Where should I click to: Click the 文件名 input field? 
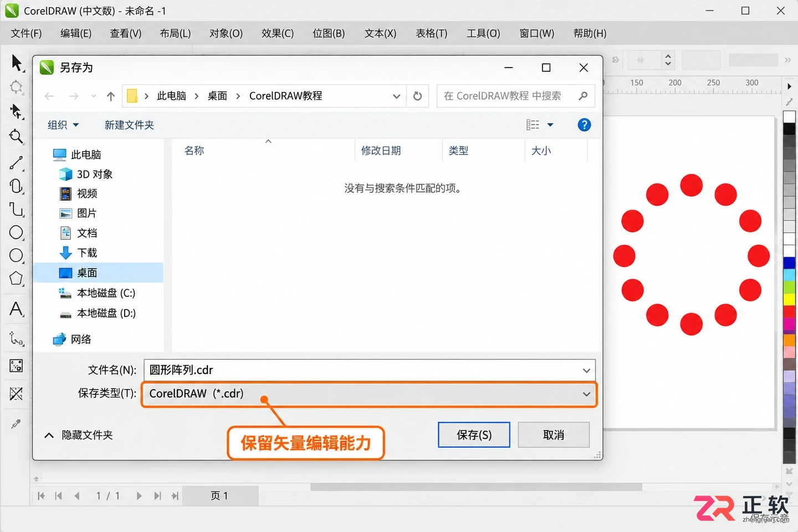click(370, 370)
